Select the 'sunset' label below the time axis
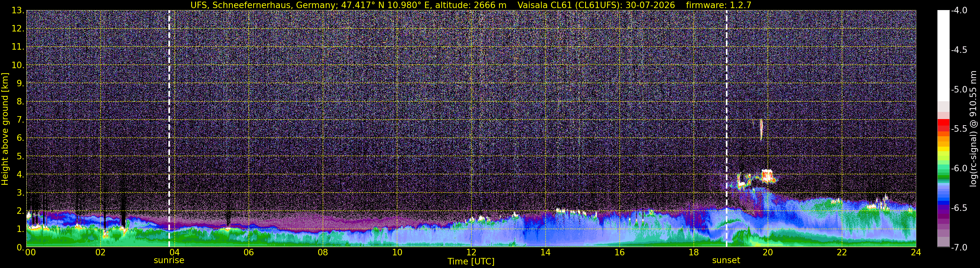Screen dimensions: 980x268 coord(726,261)
